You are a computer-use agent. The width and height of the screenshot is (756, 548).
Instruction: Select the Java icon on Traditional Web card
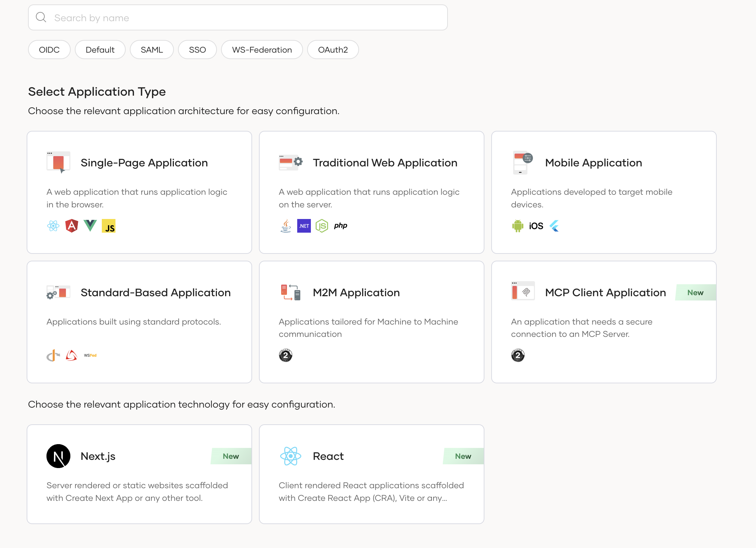pyautogui.click(x=286, y=226)
